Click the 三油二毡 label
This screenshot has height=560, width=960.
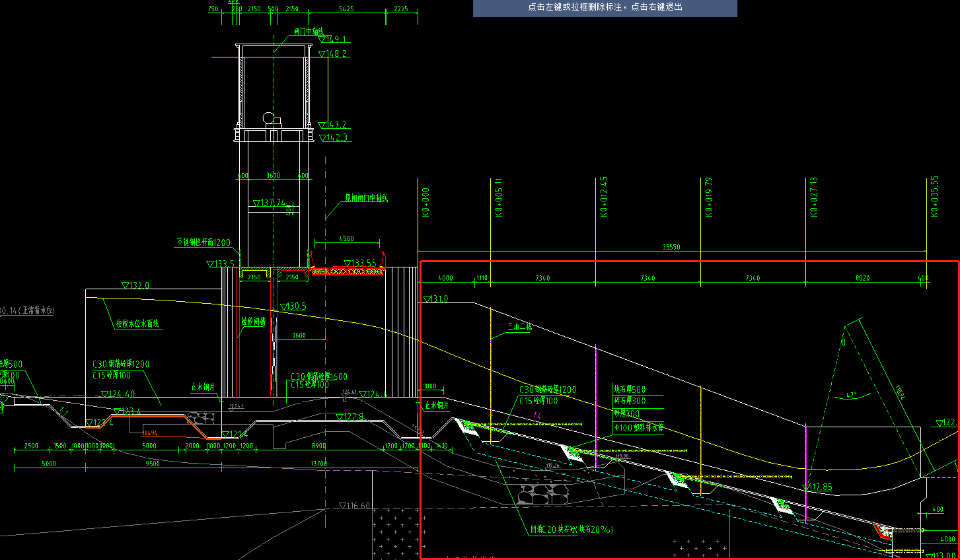(519, 326)
